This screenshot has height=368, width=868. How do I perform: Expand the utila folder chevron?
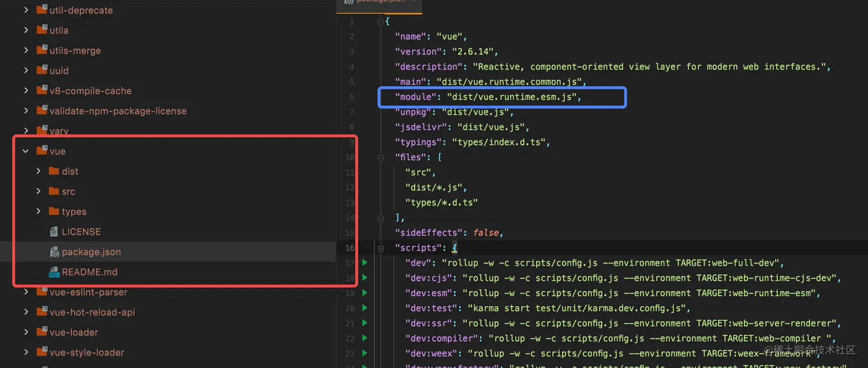26,30
